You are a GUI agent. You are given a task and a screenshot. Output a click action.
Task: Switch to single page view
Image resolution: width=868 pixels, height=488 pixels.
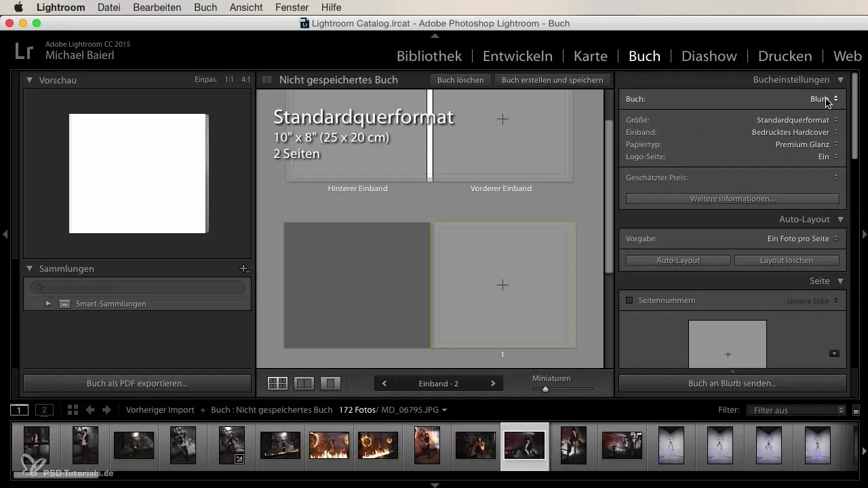(x=330, y=384)
